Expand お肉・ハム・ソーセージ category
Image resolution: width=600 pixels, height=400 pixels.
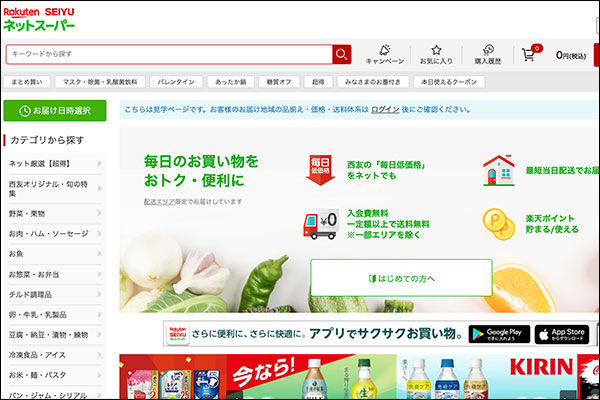tap(55, 233)
